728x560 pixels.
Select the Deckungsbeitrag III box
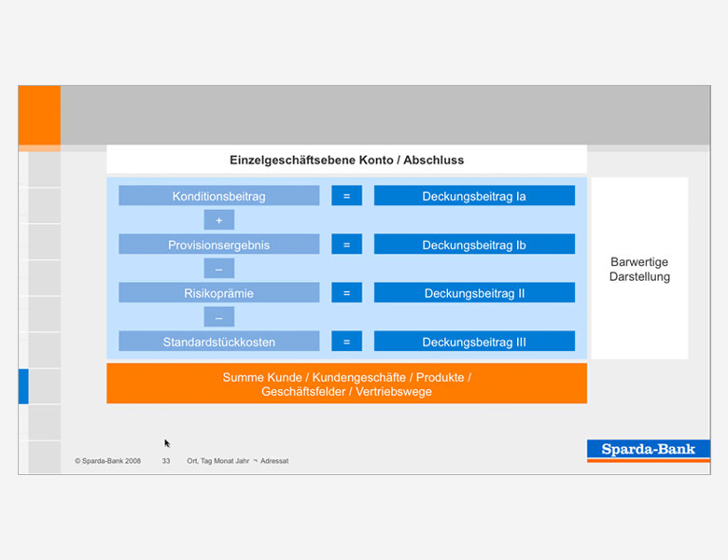(x=474, y=342)
